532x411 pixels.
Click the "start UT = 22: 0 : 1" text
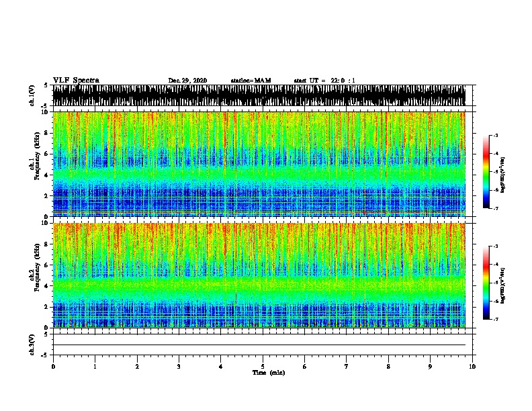pos(324,81)
